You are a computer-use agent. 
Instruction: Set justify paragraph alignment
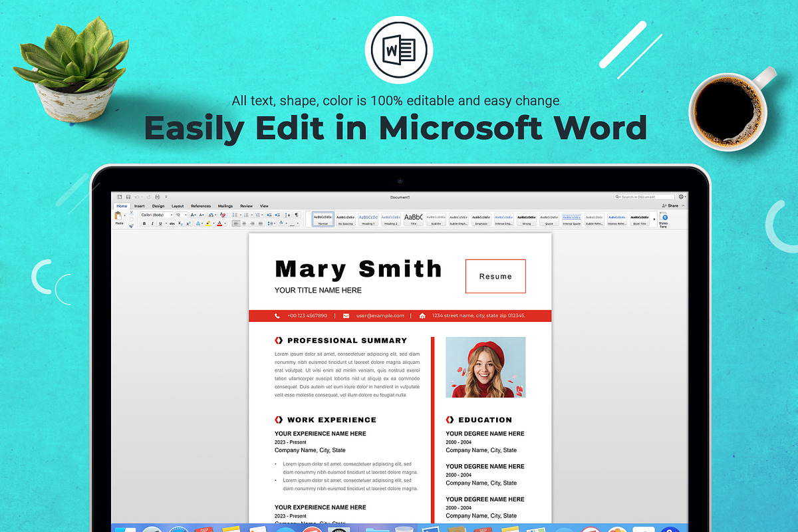click(x=261, y=223)
